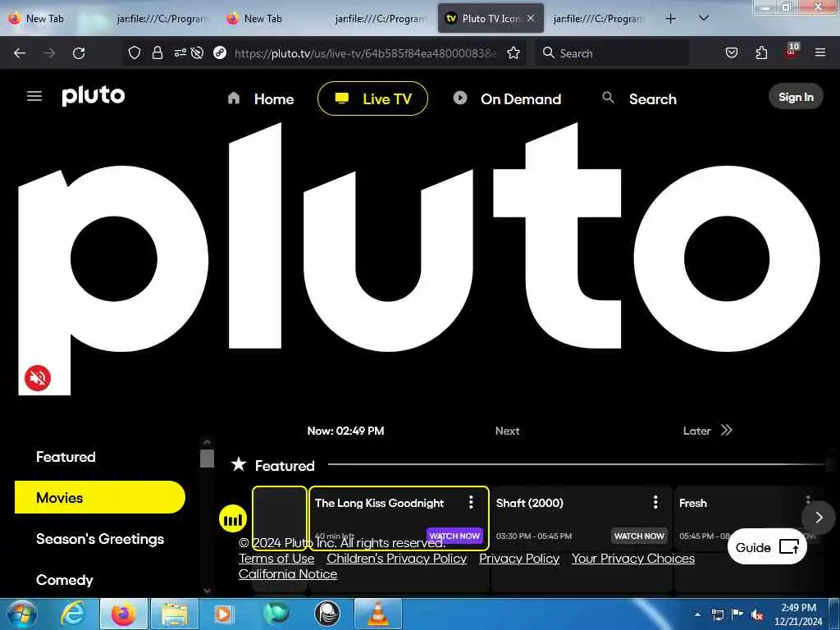840x630 pixels.
Task: Unmute the player using red speaker icon
Action: (x=38, y=378)
